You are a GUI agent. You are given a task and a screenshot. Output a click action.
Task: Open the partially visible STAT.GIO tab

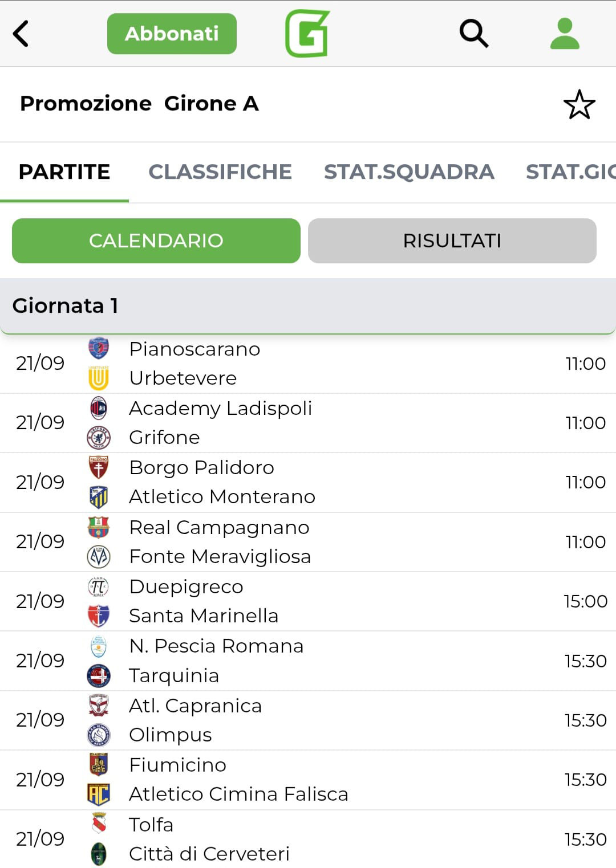point(570,172)
